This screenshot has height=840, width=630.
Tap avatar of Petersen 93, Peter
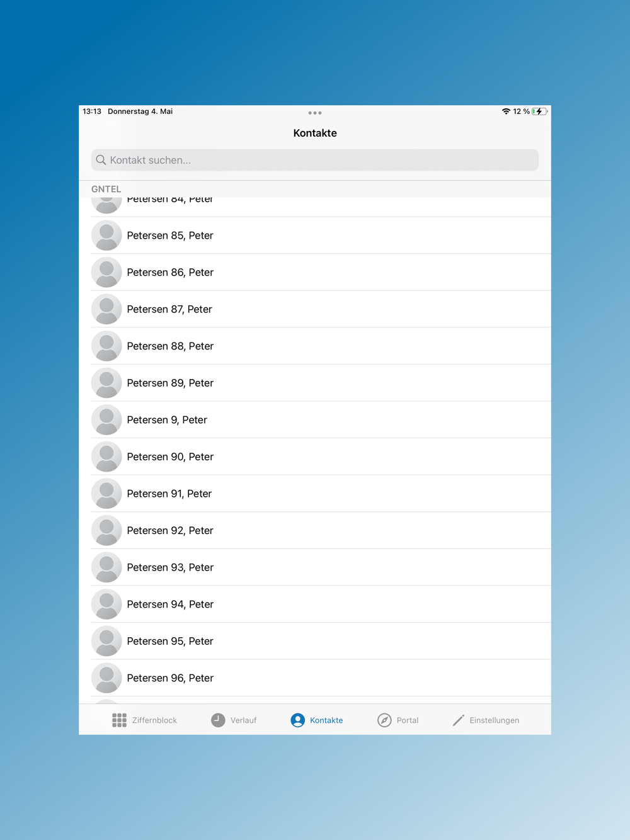tap(106, 567)
